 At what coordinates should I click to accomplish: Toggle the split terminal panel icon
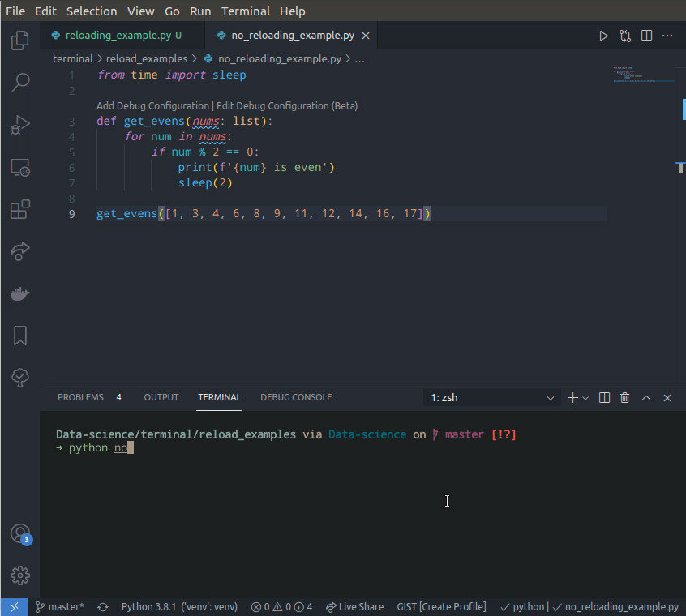pos(603,397)
